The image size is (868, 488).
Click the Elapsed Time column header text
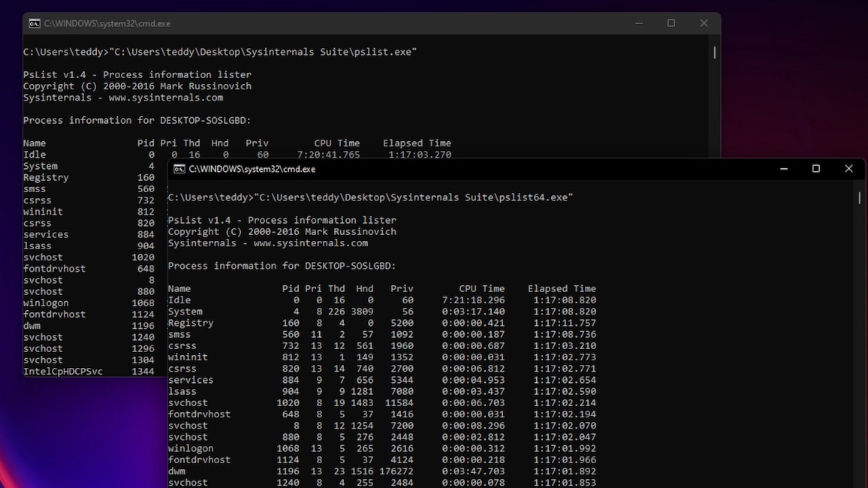(x=561, y=288)
